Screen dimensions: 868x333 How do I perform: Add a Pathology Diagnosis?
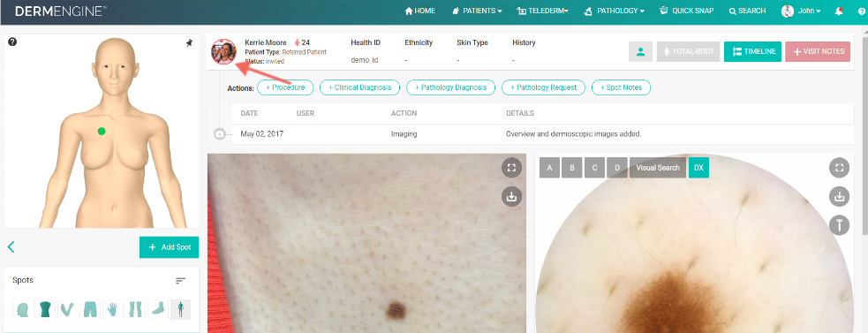[x=450, y=87]
